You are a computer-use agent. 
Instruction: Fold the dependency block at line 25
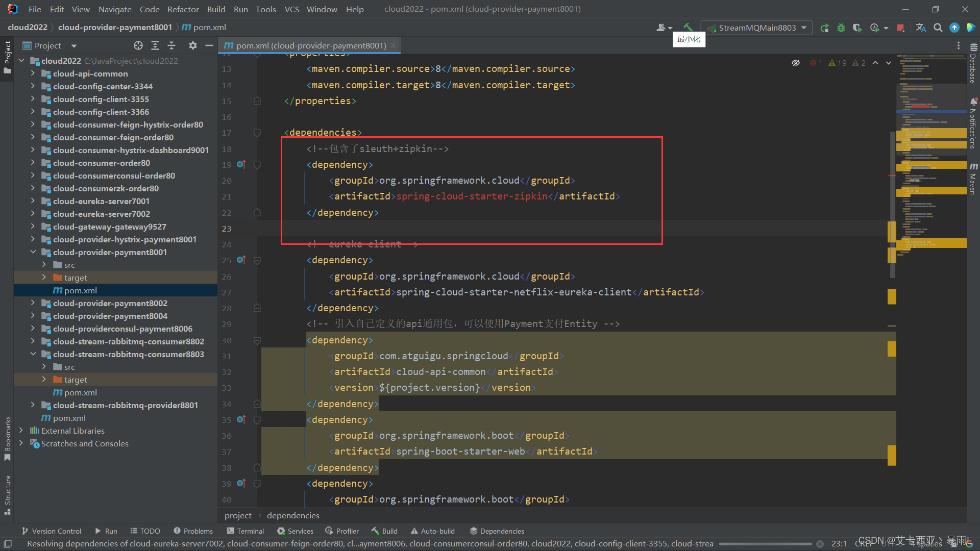tap(257, 260)
